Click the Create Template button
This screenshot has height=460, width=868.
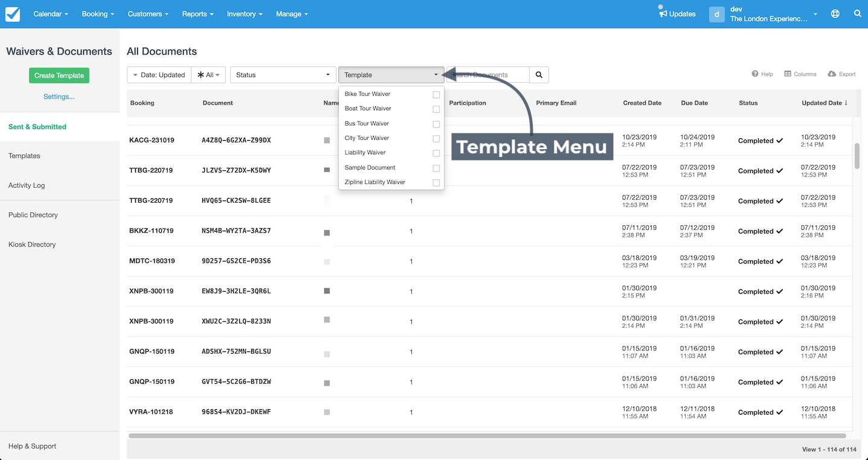point(59,75)
